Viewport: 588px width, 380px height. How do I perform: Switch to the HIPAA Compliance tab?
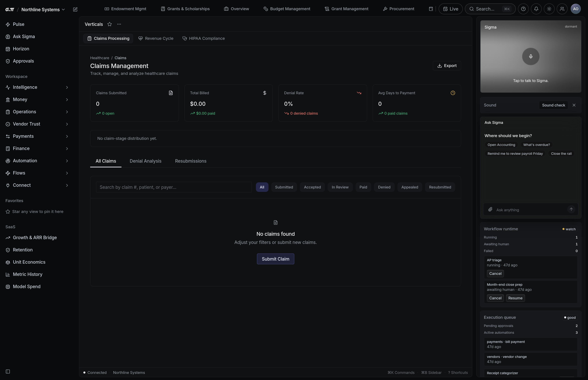[203, 38]
